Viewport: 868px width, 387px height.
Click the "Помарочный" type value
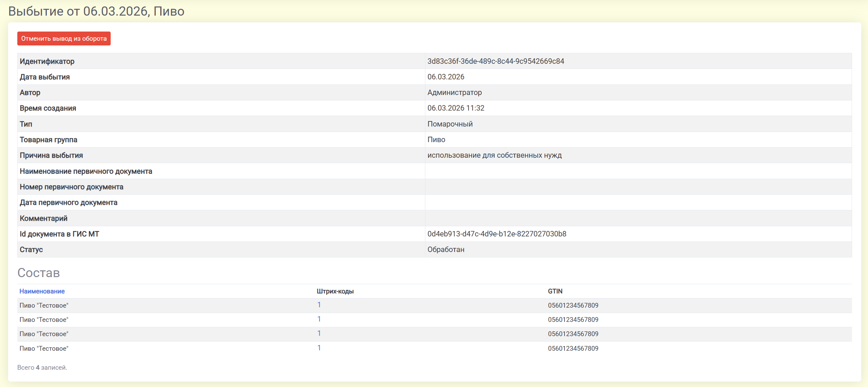coord(450,124)
